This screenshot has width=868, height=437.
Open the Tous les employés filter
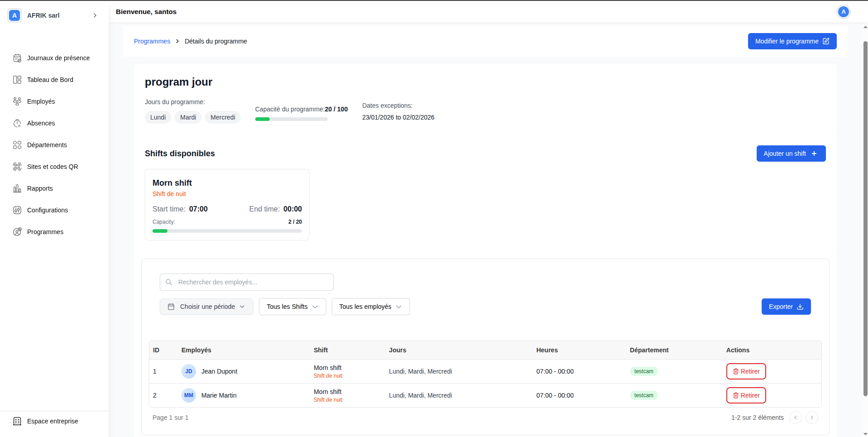tap(371, 307)
